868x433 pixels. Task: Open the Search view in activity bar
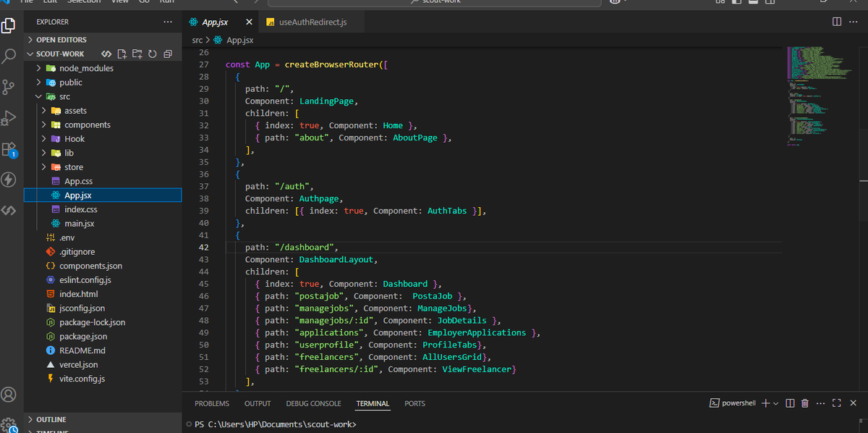click(9, 56)
